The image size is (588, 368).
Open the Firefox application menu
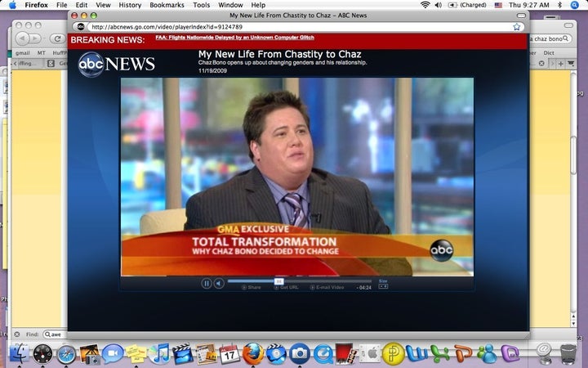(37, 5)
